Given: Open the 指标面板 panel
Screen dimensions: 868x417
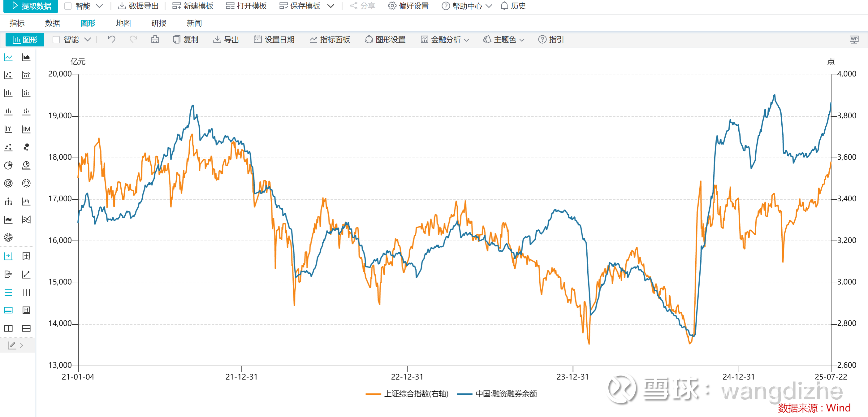Looking at the screenshot, I should point(330,40).
